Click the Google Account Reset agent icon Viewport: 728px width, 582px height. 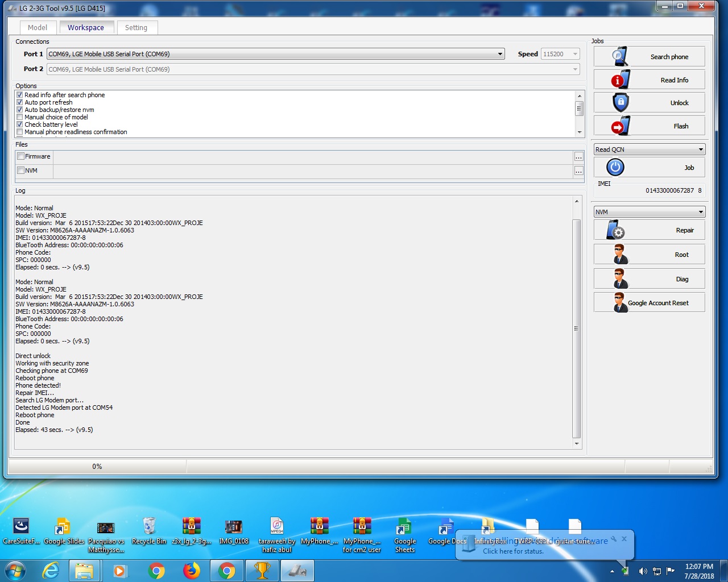pyautogui.click(x=621, y=302)
